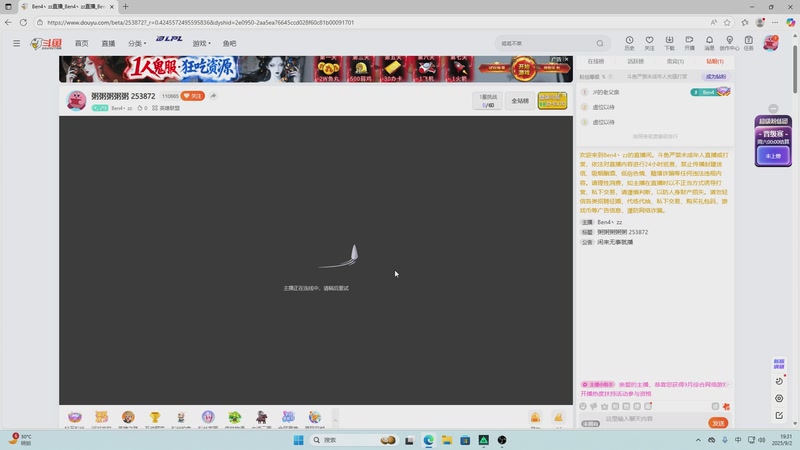Open the 历史 history icon
The height and width of the screenshot is (450, 800).
point(630,43)
